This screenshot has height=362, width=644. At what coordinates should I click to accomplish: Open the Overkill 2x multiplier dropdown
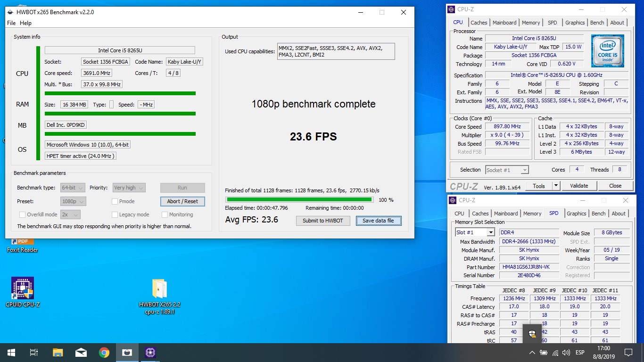(x=70, y=214)
